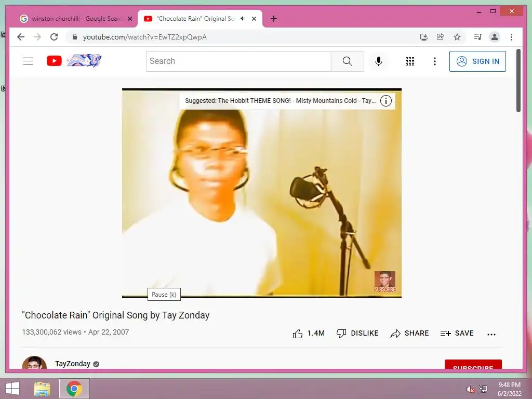532x399 pixels.
Task: Click the SUBSCRIBE watermark in video corner
Action: pos(385,282)
